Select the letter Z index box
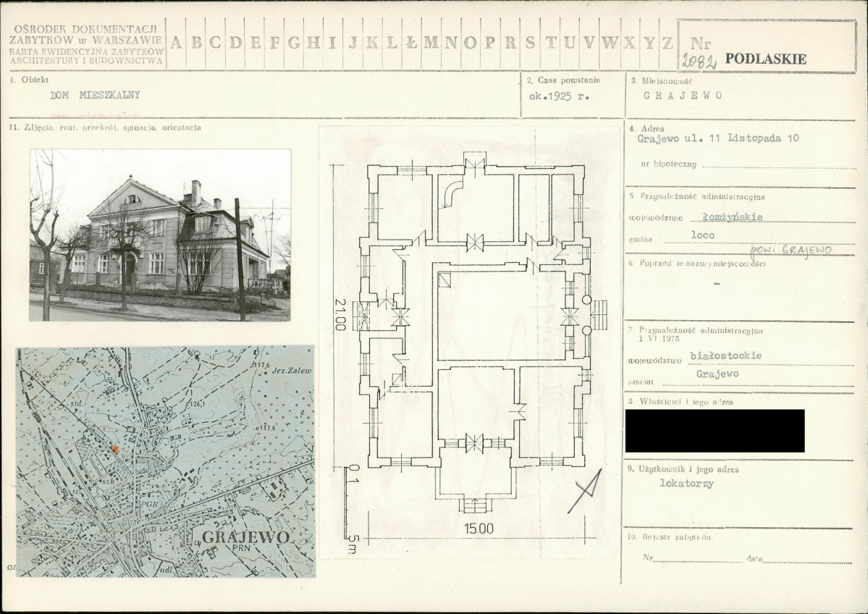The height and width of the screenshot is (614, 868). (x=667, y=43)
